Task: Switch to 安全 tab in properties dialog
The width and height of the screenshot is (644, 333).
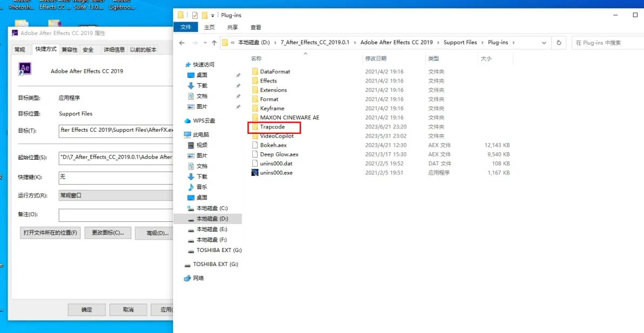Action: (88, 50)
